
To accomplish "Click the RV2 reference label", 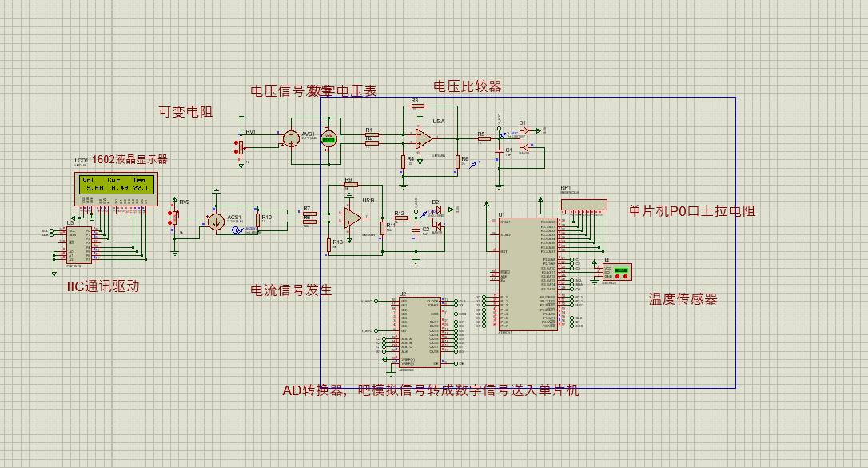I will tap(185, 202).
